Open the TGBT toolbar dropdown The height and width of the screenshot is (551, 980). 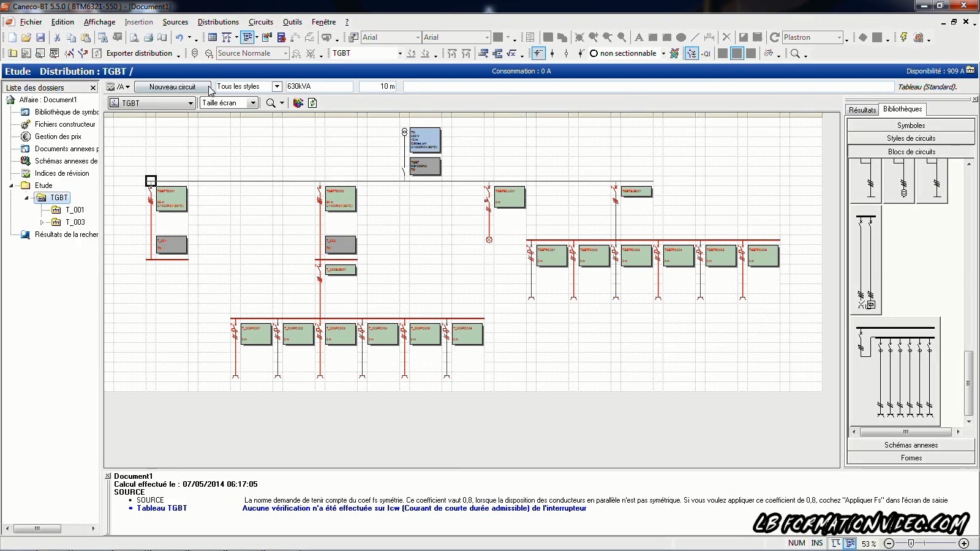[x=400, y=53]
